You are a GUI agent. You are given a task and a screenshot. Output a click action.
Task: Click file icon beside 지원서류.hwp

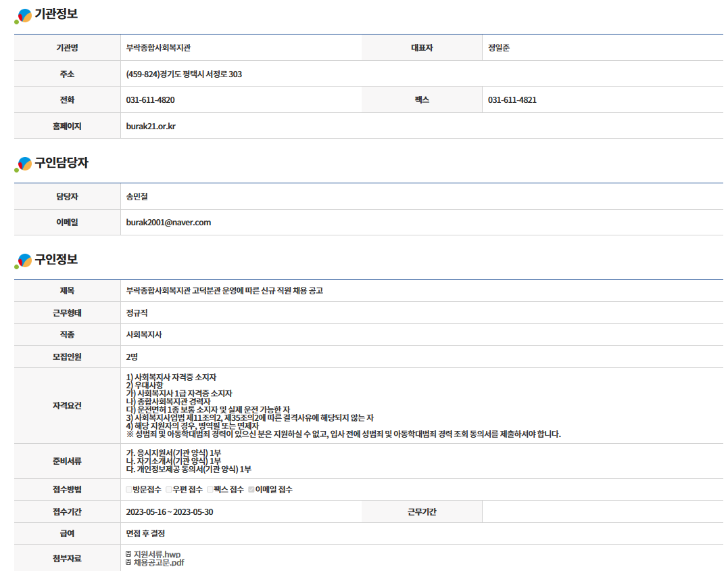coord(128,554)
